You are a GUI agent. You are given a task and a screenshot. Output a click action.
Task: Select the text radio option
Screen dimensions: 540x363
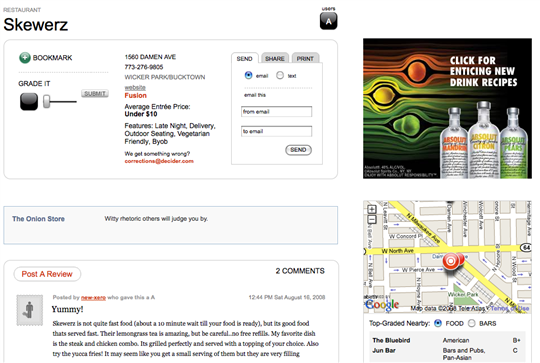point(280,75)
